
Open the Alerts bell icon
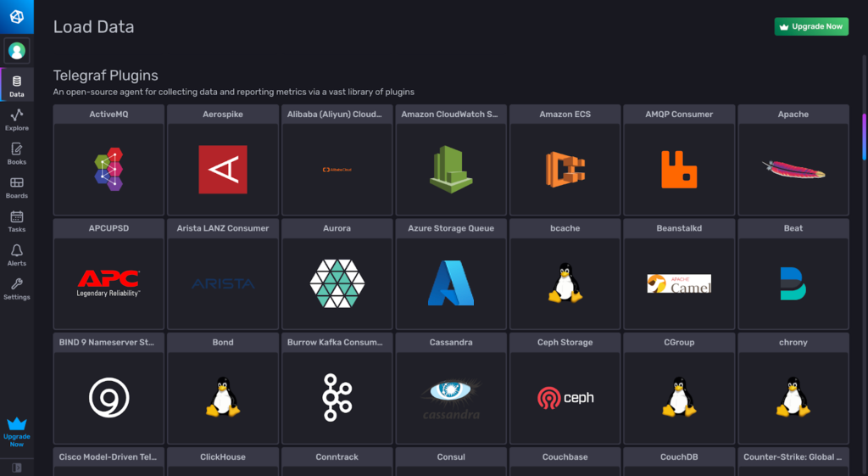point(17,255)
